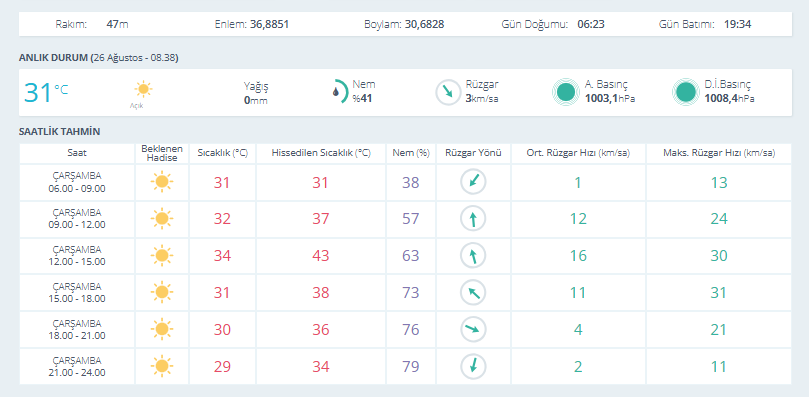Click the Açık condition label
The height and width of the screenshot is (397, 809).
pyautogui.click(x=136, y=105)
